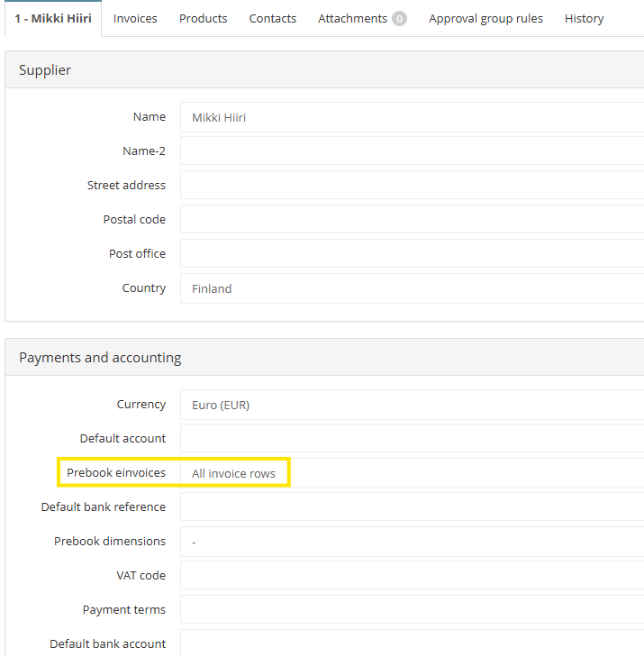Show the Approval group rules tab
Viewport: 644px width, 657px height.
tap(485, 18)
